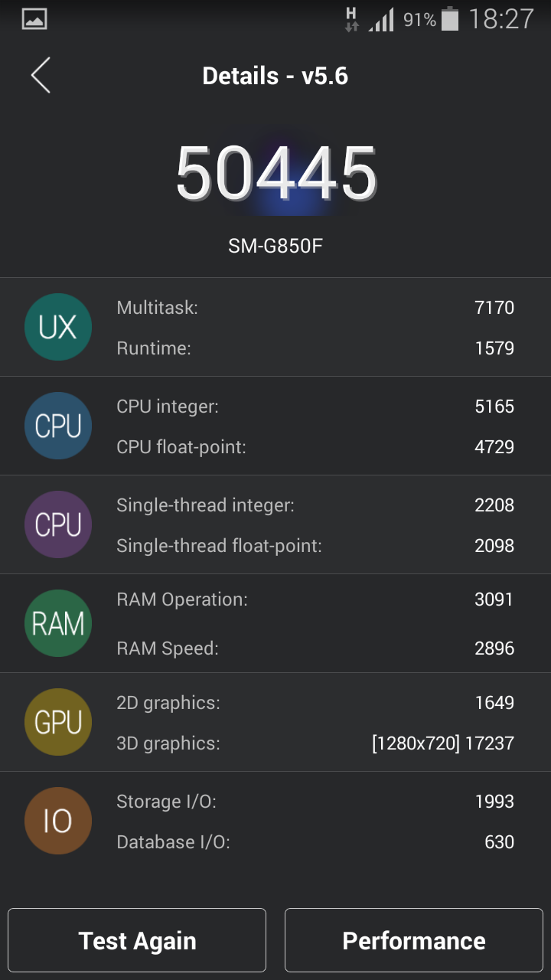The image size is (551, 980).
Task: Select the blue CPU category icon
Action: coord(58,426)
